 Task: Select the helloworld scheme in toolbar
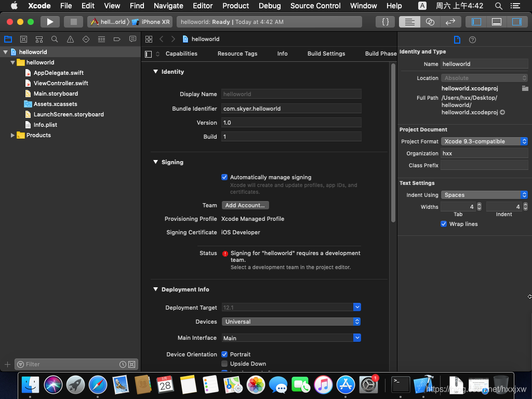108,22
